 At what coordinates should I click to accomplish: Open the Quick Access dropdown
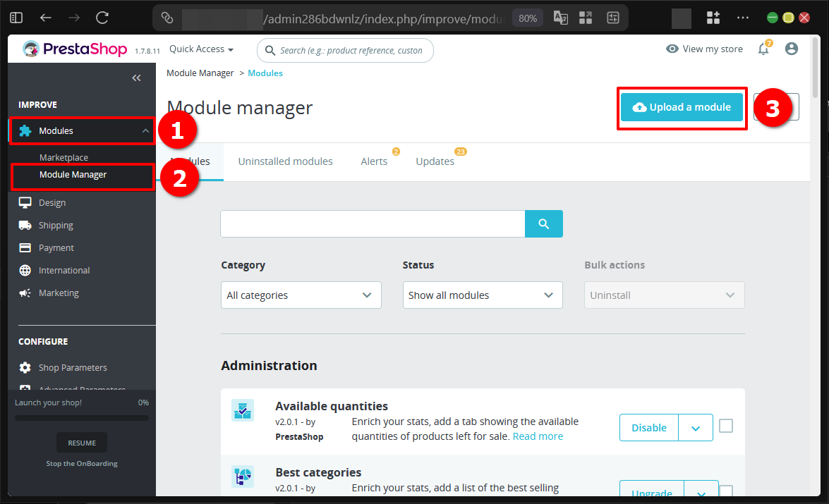click(201, 49)
